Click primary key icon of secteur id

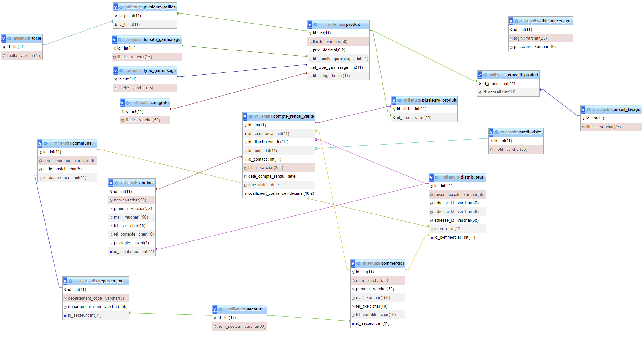pyautogui.click(x=215, y=318)
